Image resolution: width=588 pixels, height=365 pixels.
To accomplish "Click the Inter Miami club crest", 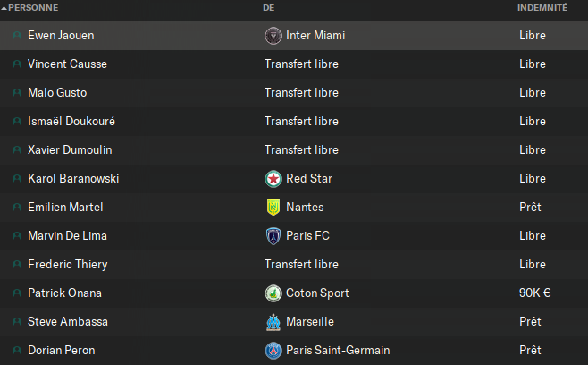I will pos(273,36).
